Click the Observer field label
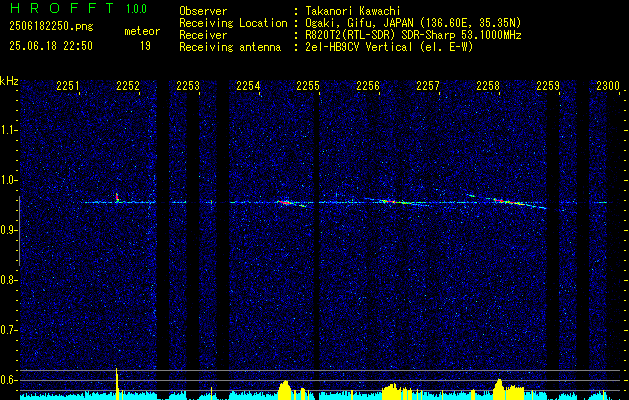Screen dimensions: 629x400 (x=203, y=11)
